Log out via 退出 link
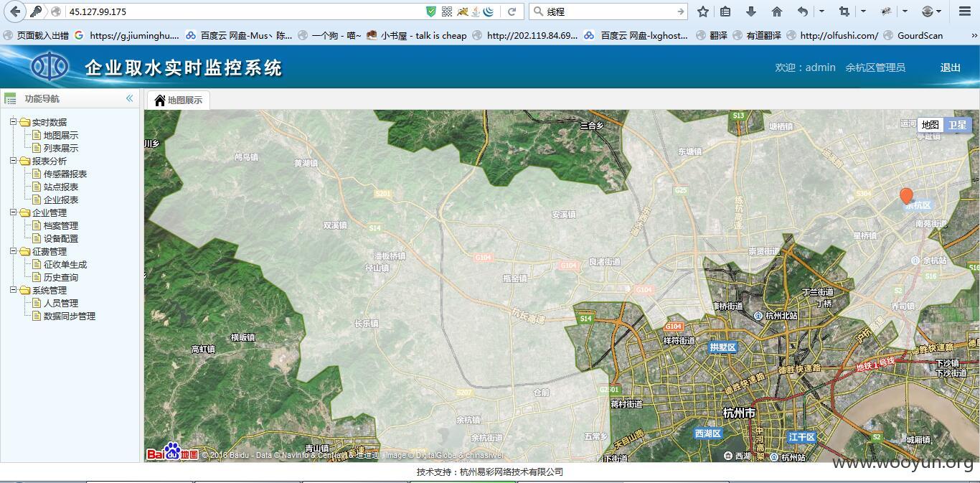Viewport: 980px width, 483px height. (951, 67)
